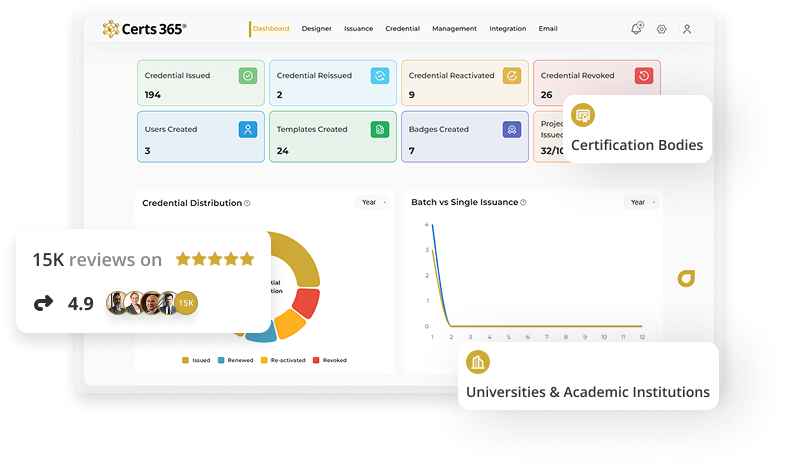This screenshot has width=786, height=476.
Task: Click the share arrow icon beside 4.9
Action: pyautogui.click(x=43, y=303)
